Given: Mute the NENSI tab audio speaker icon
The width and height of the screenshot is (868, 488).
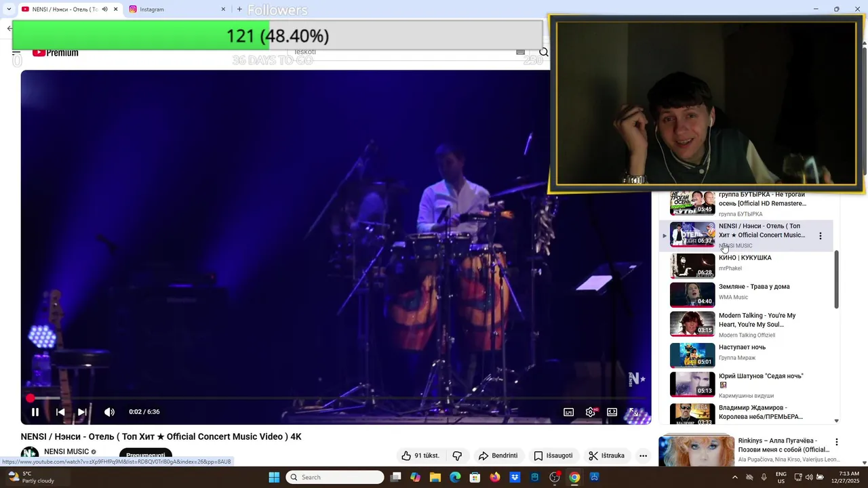Looking at the screenshot, I should tap(104, 9).
